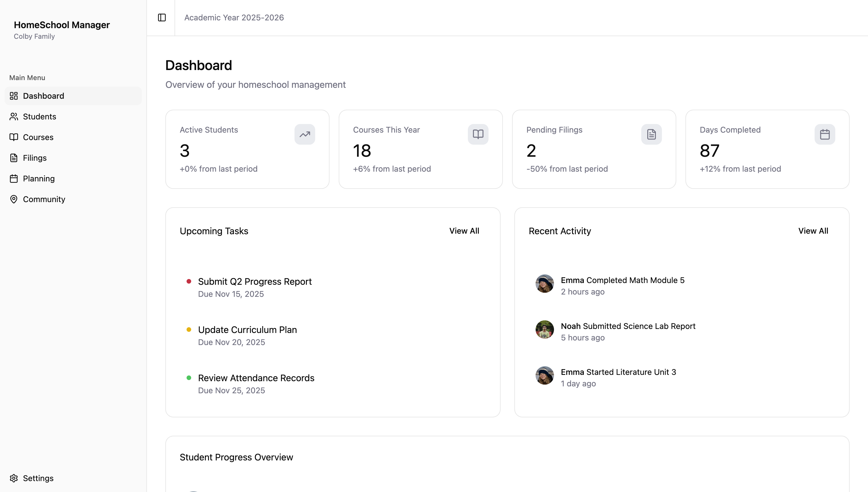Open the Courses menu item
This screenshot has width=868, height=492.
pos(38,137)
